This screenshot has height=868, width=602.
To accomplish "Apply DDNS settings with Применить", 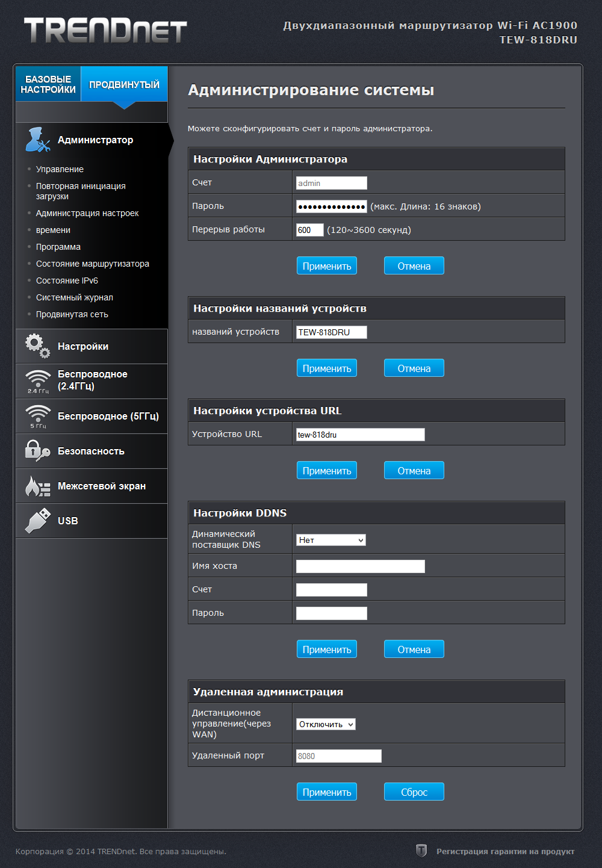I will pos(327,649).
